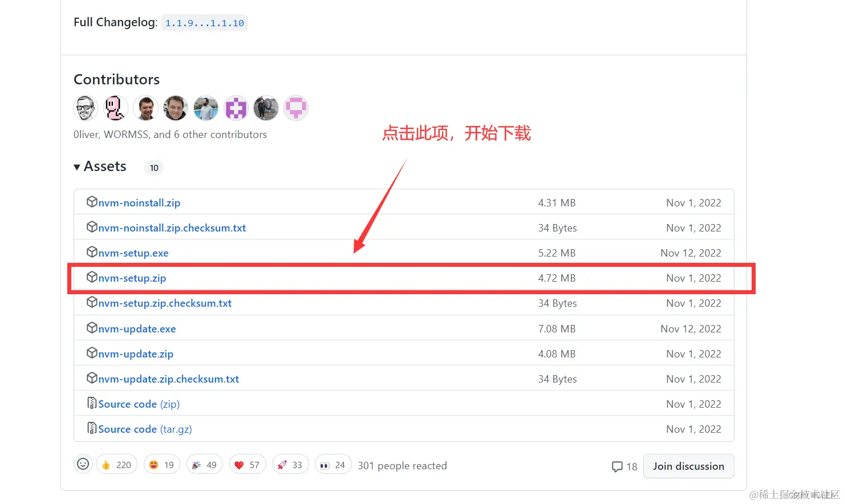Click '301 people reacted' text
The width and height of the screenshot is (844, 504).
coord(402,466)
